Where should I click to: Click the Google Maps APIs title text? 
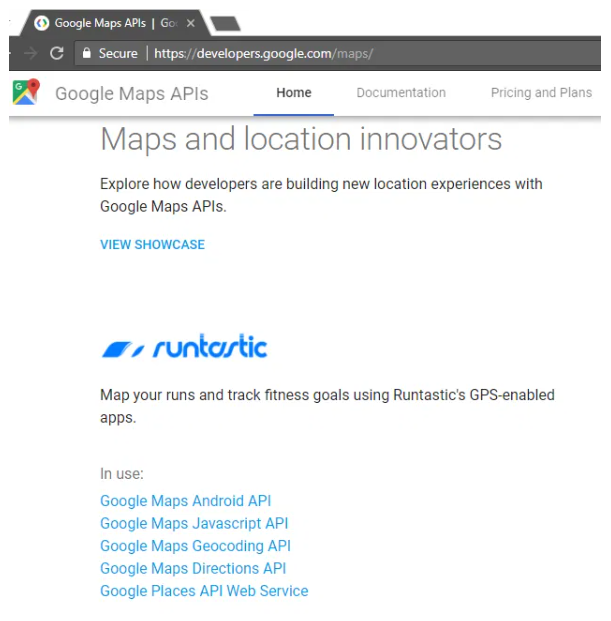tap(131, 94)
